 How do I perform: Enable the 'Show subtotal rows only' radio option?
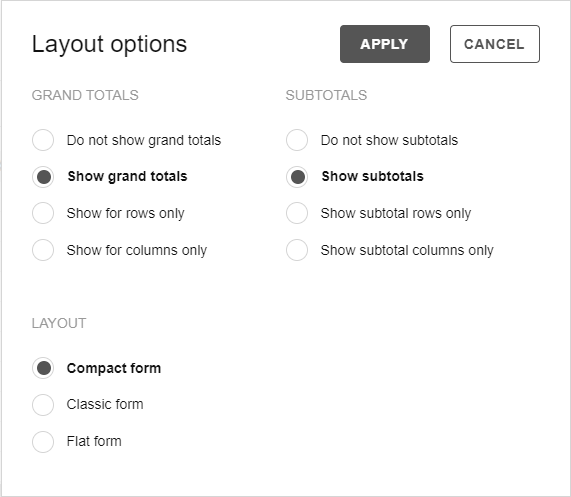click(297, 213)
